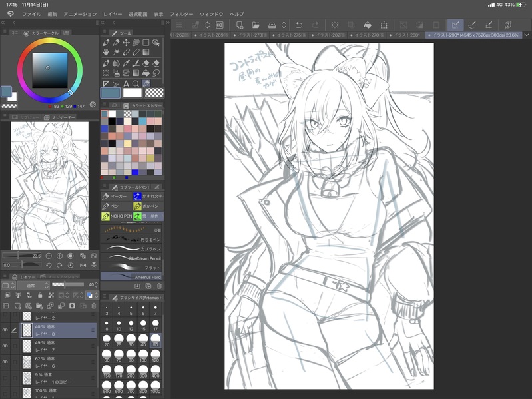Select the Eyedropper tool
The width and height of the screenshot is (532, 399).
(126, 63)
